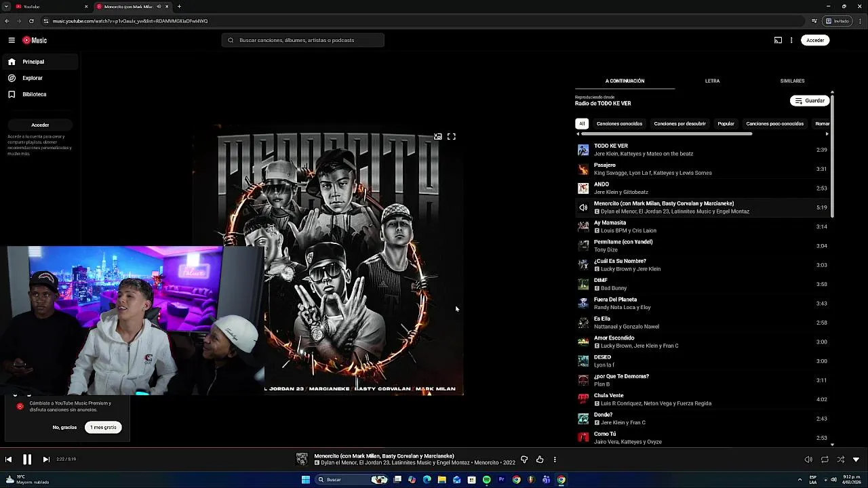868x488 pixels.
Task: Select the All filter chip
Action: [x=582, y=123]
